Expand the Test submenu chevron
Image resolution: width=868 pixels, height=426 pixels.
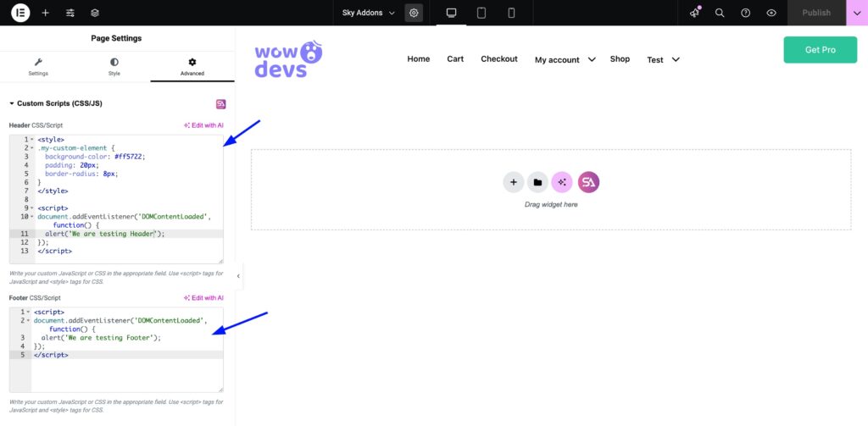676,59
